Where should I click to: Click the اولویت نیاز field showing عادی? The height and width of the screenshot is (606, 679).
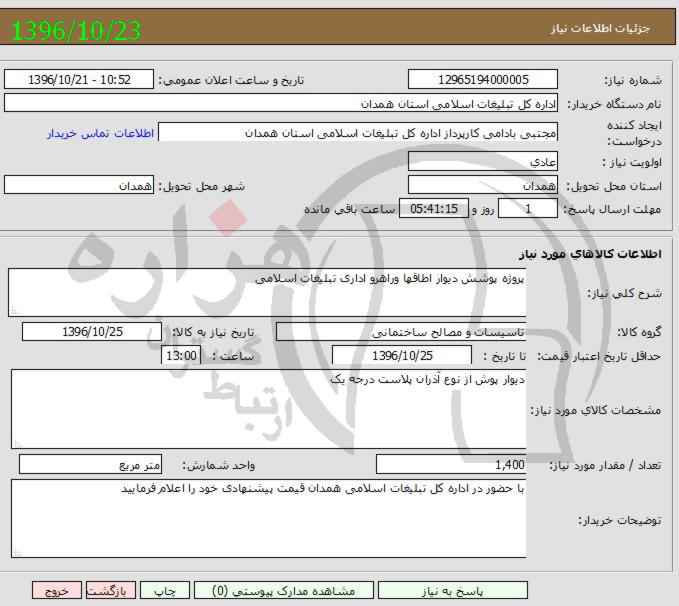coord(483,162)
